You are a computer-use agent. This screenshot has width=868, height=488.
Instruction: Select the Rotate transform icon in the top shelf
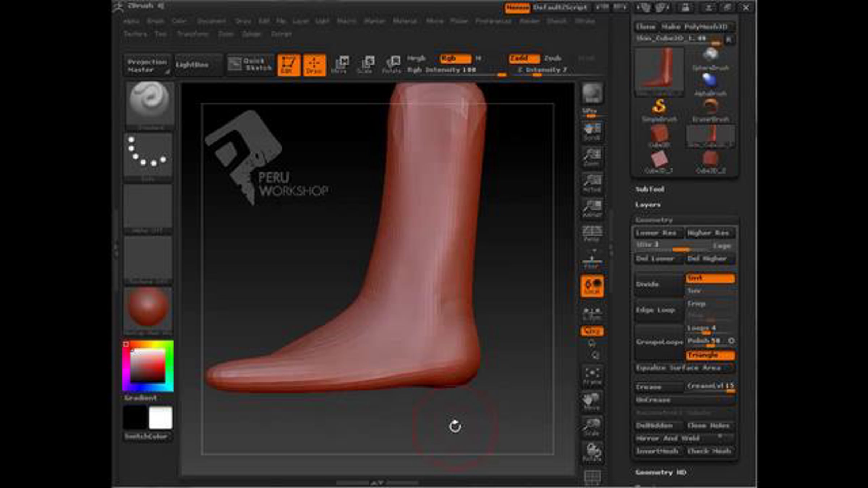point(392,65)
